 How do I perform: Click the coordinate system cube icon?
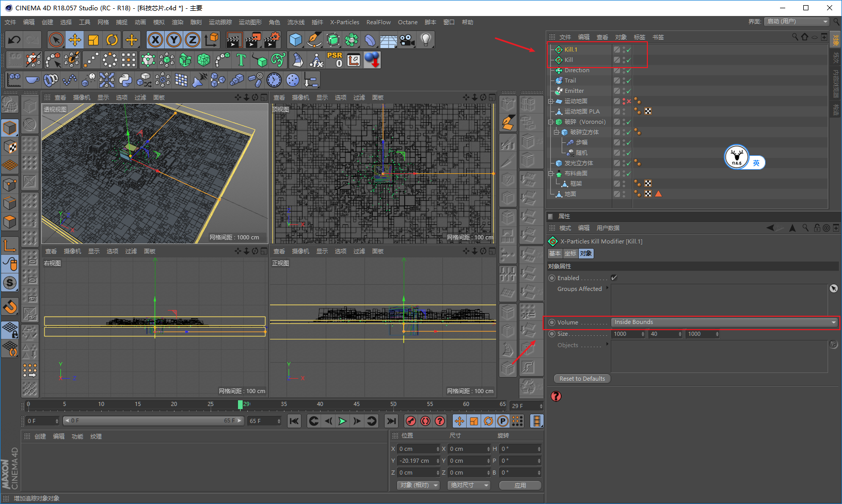coord(211,40)
